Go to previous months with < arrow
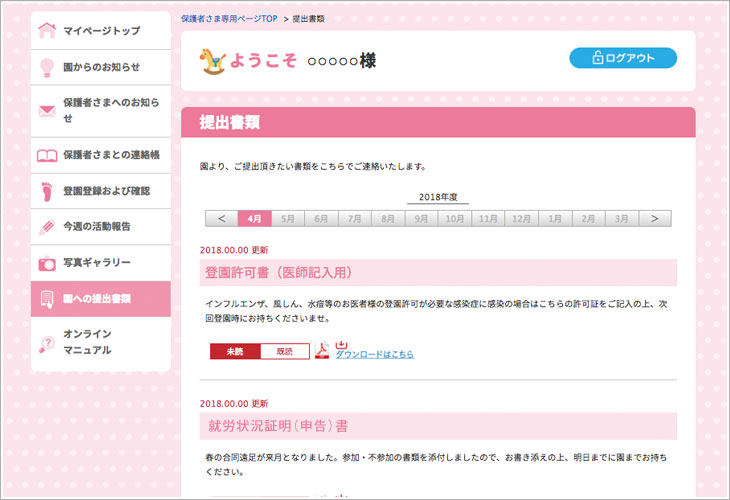The height and width of the screenshot is (500, 730). 222,218
